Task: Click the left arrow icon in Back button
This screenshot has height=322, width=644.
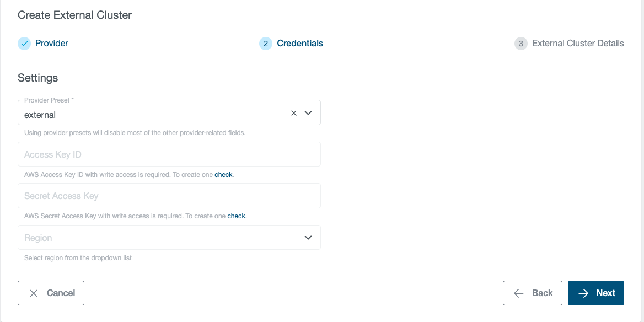Action: pos(518,293)
